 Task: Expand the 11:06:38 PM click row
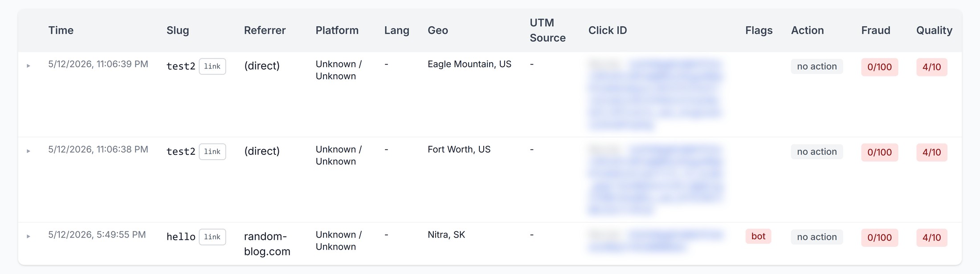tap(29, 151)
